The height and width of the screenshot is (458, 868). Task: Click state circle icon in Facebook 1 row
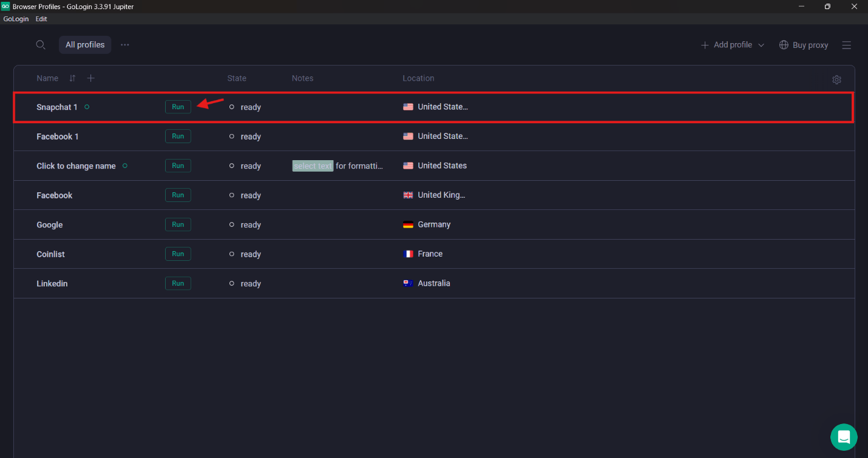pos(232,136)
